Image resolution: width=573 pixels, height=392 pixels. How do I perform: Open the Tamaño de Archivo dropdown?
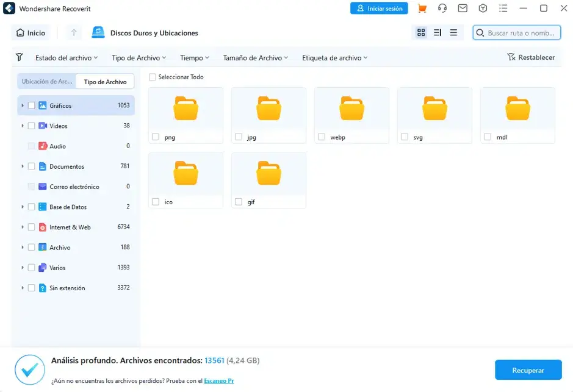[256, 58]
